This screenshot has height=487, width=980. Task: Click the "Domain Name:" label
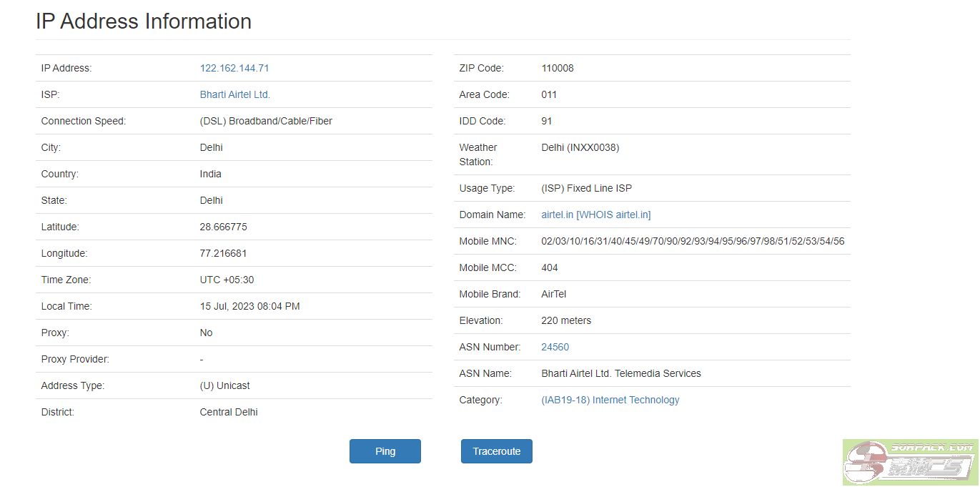[x=493, y=215]
